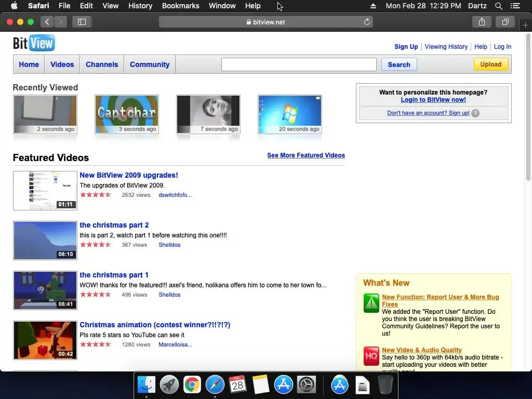Open New Function: Report User link
Image resolution: width=532 pixels, height=399 pixels.
(441, 301)
